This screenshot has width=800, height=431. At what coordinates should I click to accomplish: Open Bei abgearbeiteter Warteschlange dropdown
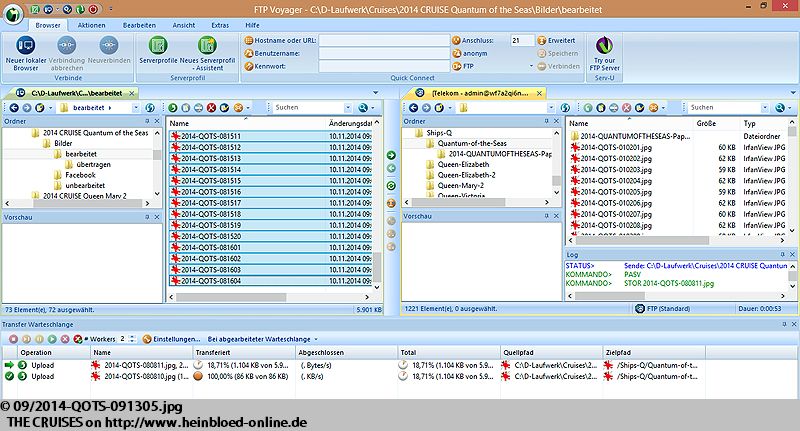pos(262,339)
